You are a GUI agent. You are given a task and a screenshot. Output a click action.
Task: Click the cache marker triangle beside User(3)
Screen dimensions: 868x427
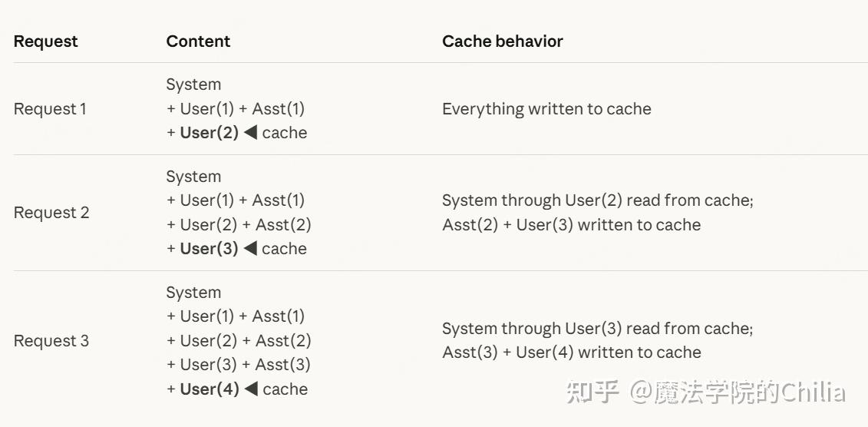coord(250,249)
